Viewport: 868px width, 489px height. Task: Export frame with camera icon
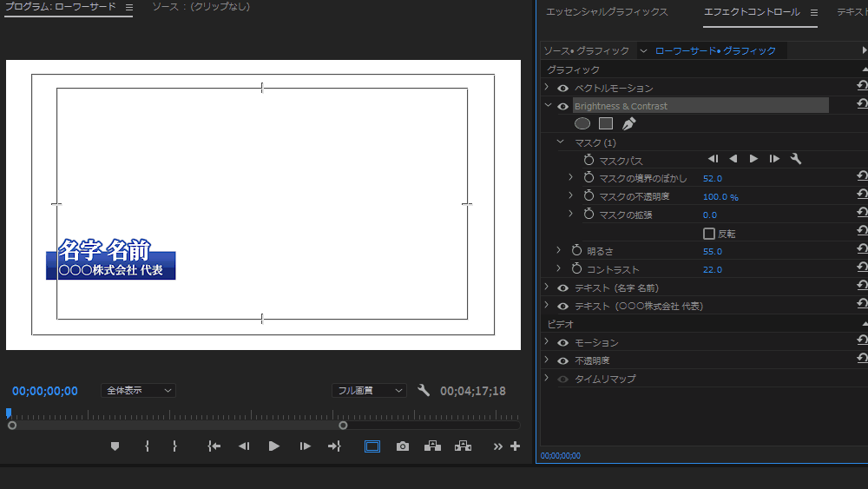[x=403, y=446]
